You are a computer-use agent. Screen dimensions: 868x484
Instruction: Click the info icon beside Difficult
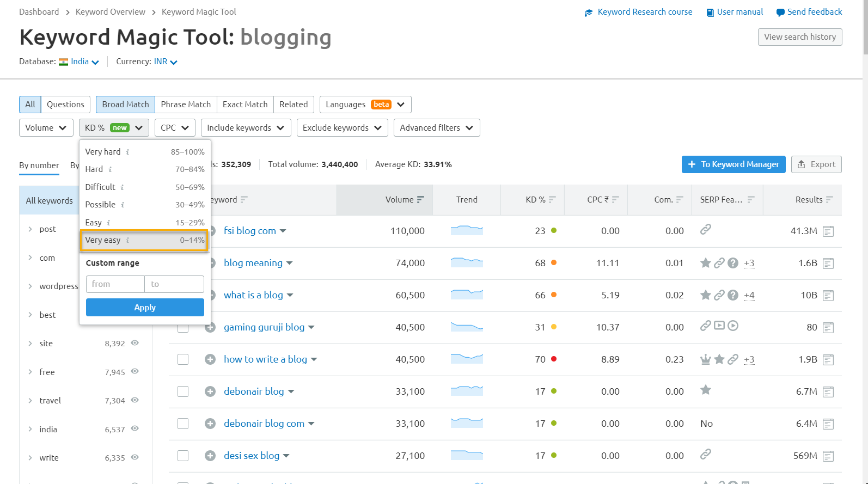tap(122, 187)
